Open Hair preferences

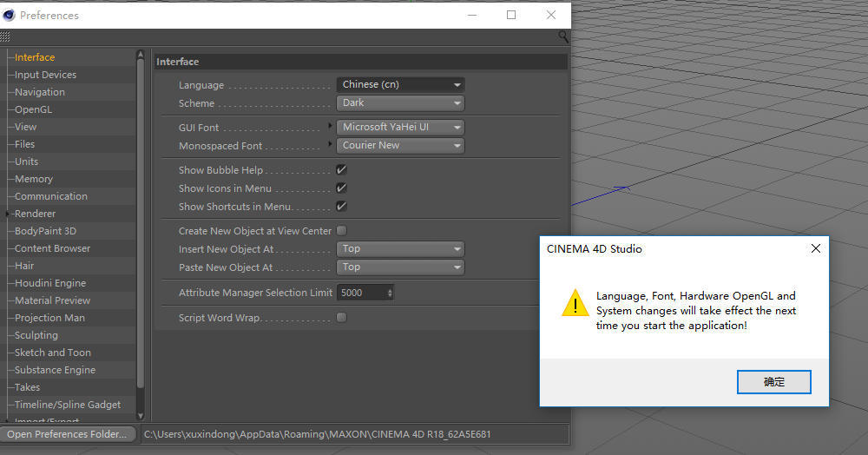point(24,266)
